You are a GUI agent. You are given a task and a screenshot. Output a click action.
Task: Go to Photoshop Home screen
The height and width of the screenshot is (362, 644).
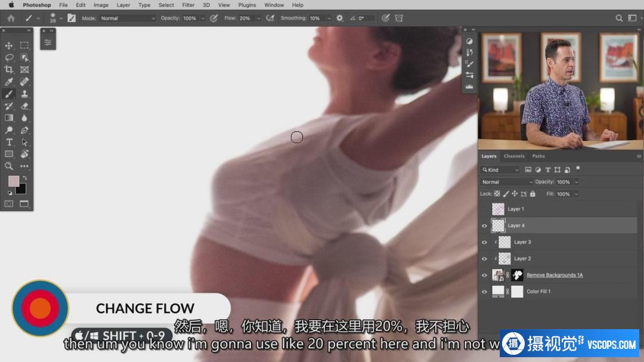[11, 18]
